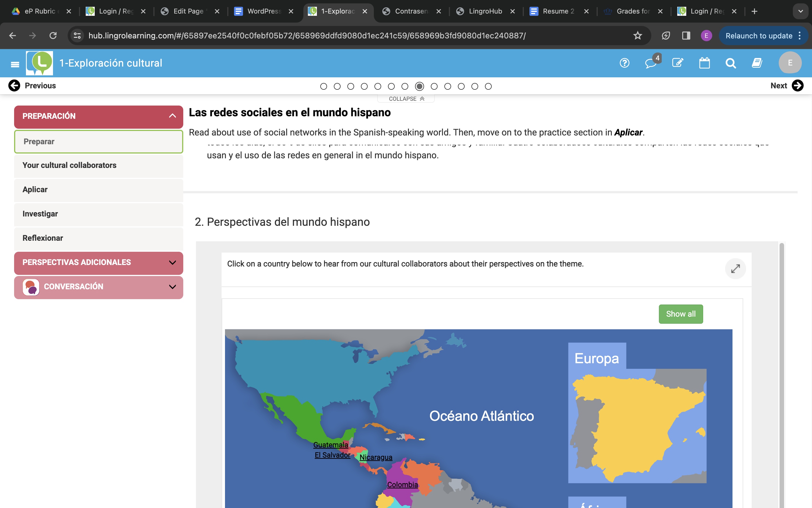Select the second page indicator dot
Viewport: 812px width, 508px height.
pyautogui.click(x=337, y=87)
